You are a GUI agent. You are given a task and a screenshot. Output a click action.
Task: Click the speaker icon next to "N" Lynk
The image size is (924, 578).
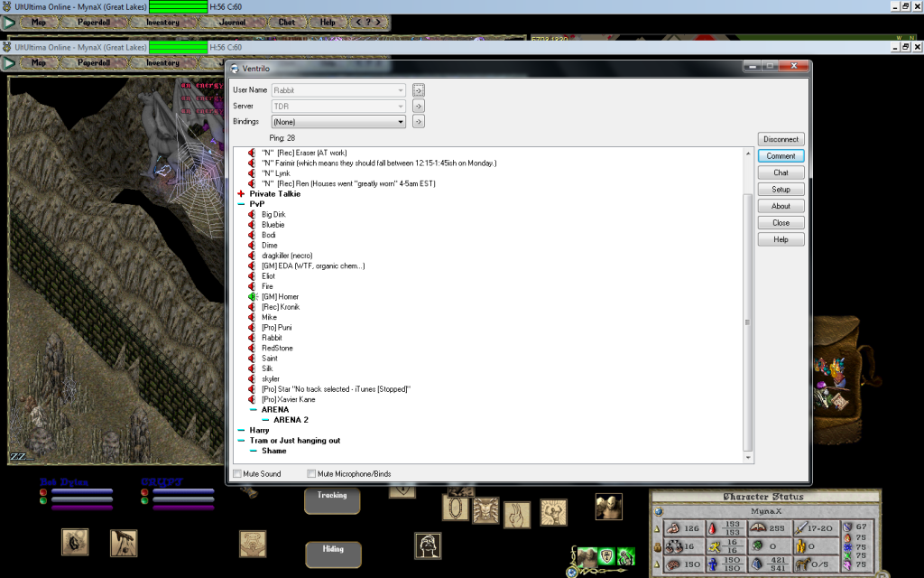coord(253,173)
